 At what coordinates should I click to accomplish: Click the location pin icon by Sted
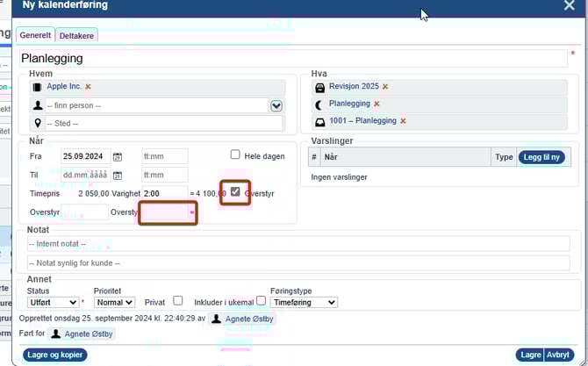[x=37, y=124]
